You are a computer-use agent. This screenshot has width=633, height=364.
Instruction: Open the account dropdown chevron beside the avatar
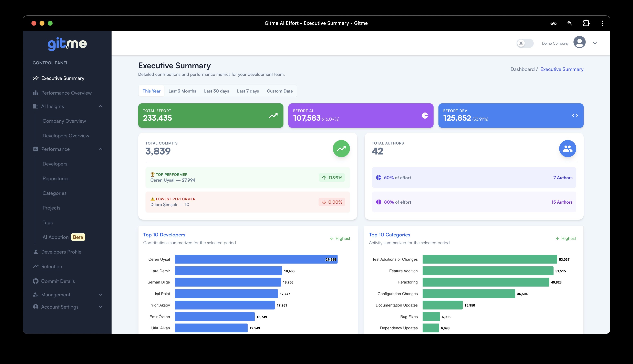595,43
